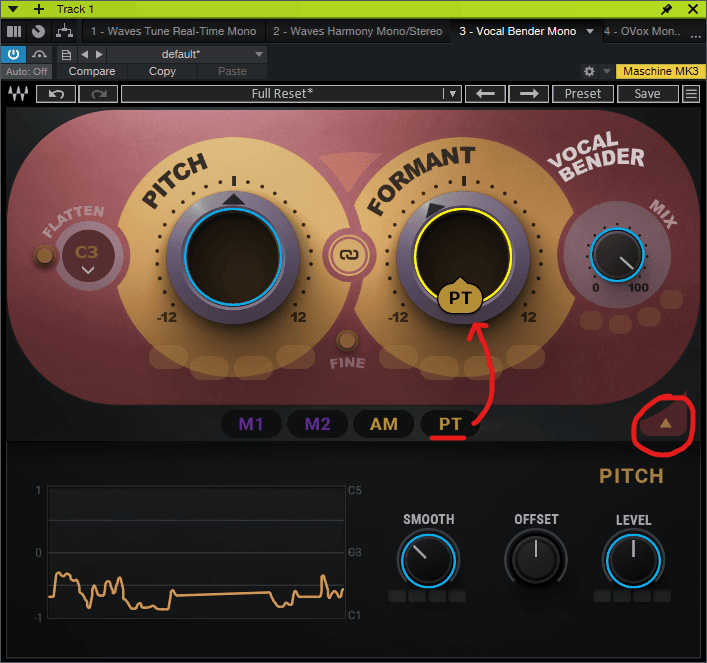
Task: Open the C3 flatten note selector
Action: (x=87, y=258)
